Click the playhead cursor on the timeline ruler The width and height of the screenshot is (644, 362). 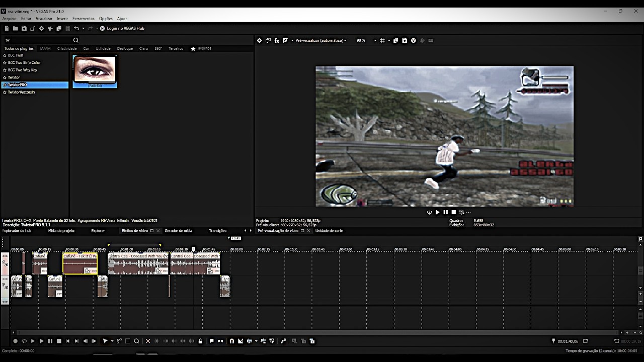193,249
